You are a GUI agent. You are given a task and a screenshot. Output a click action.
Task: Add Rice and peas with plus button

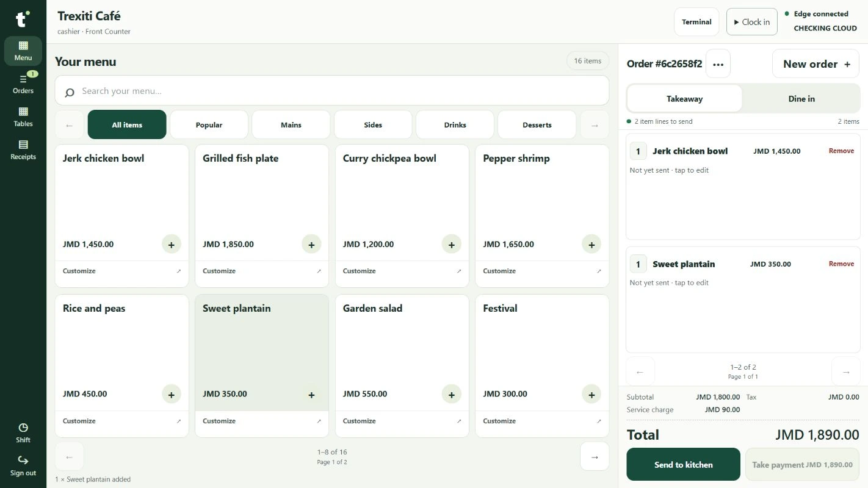click(x=171, y=394)
